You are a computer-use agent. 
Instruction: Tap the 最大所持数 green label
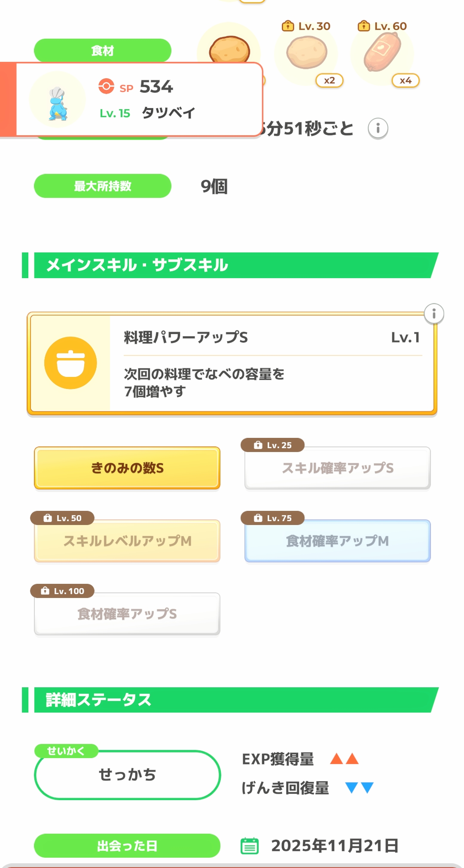(x=103, y=186)
